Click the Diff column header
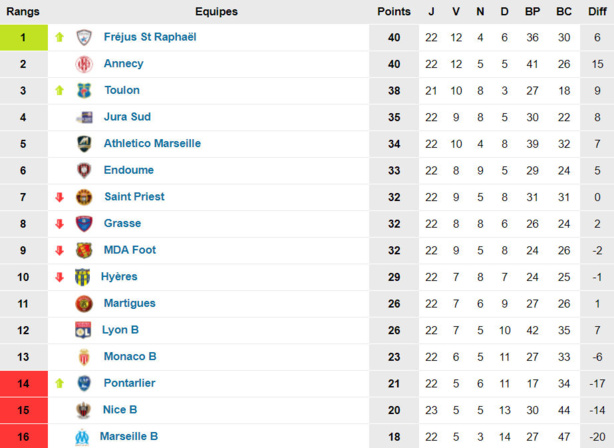This screenshot has height=448, width=614. (596, 11)
